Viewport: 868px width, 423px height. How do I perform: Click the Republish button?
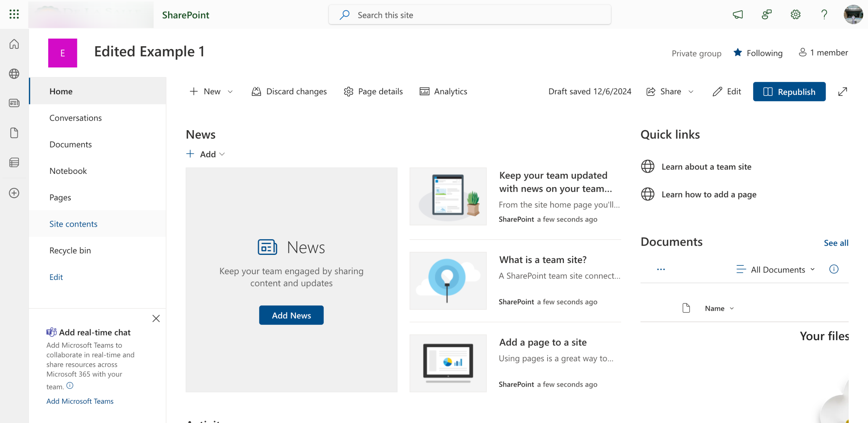coord(789,92)
